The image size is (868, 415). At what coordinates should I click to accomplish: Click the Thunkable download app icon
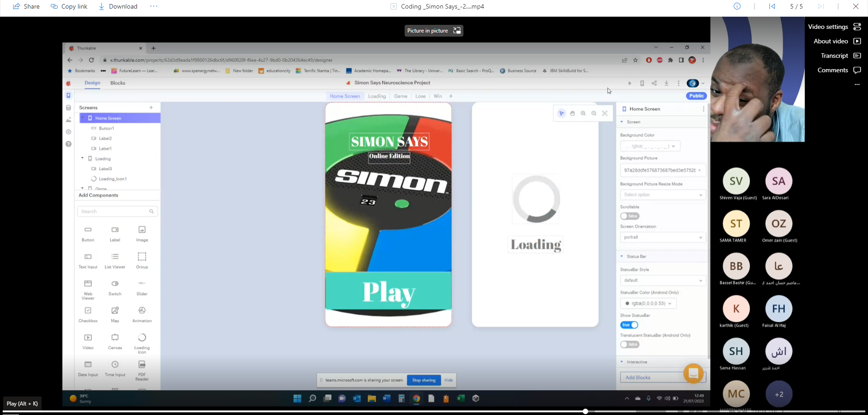point(666,83)
